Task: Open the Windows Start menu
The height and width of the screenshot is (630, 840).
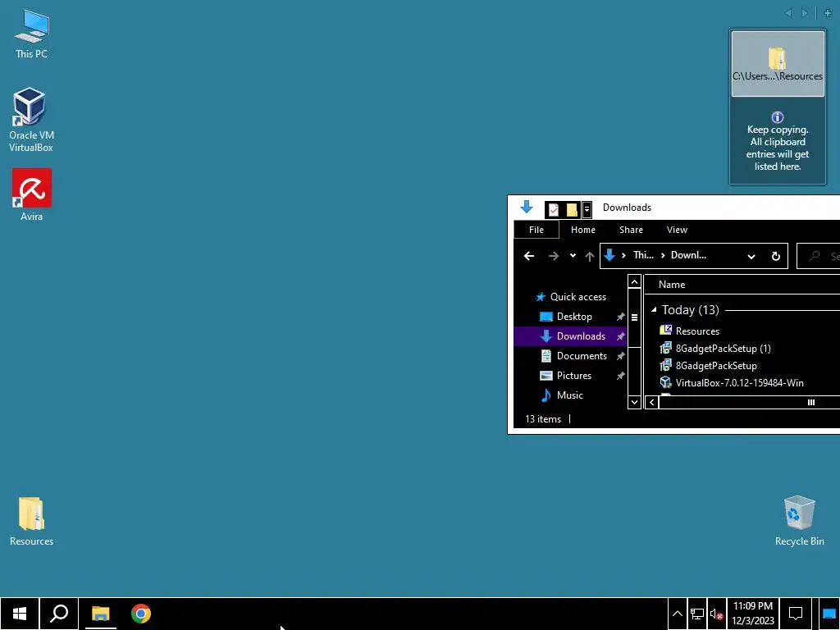Action: pyautogui.click(x=20, y=614)
